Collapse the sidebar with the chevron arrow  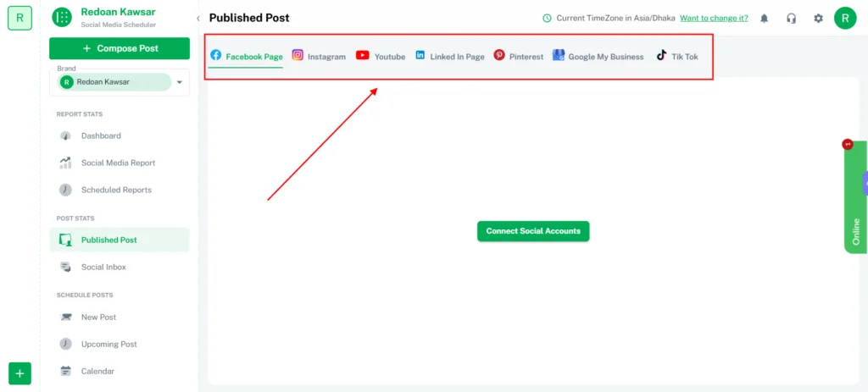198,18
